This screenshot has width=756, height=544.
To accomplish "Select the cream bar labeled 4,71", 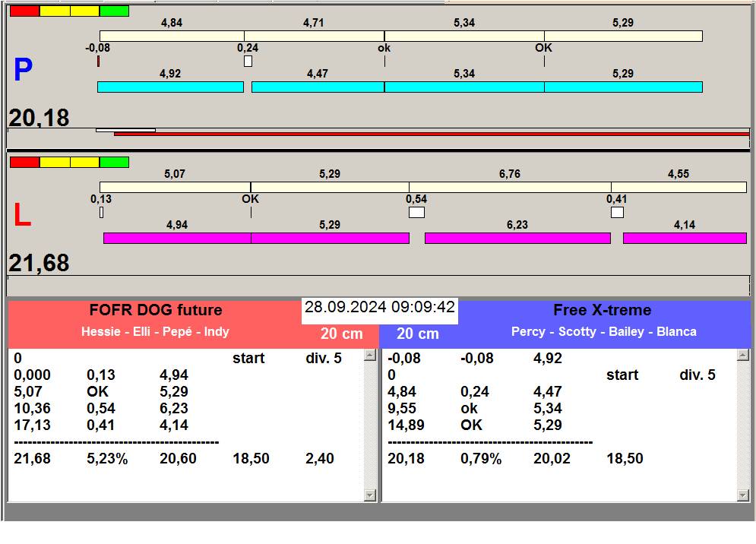I will 314,36.
